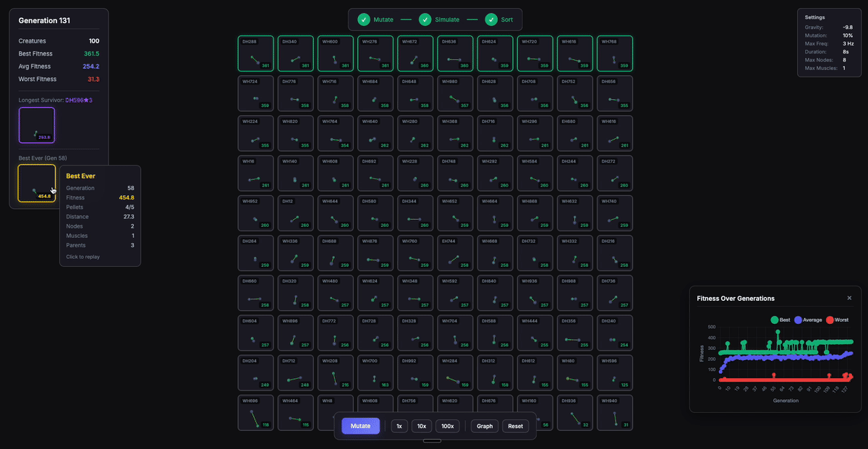Select creature card WH768
This screenshot has height=449, width=868.
pos(614,54)
